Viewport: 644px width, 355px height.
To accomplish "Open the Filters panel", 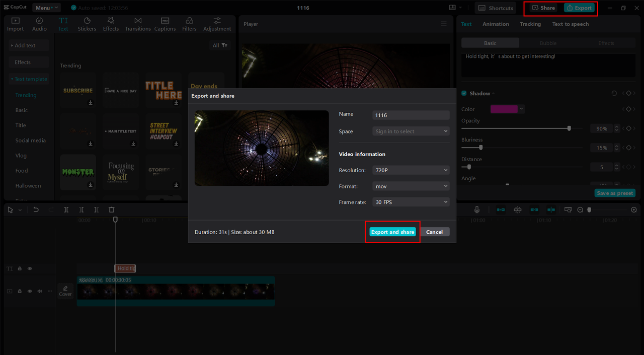I will (x=189, y=24).
